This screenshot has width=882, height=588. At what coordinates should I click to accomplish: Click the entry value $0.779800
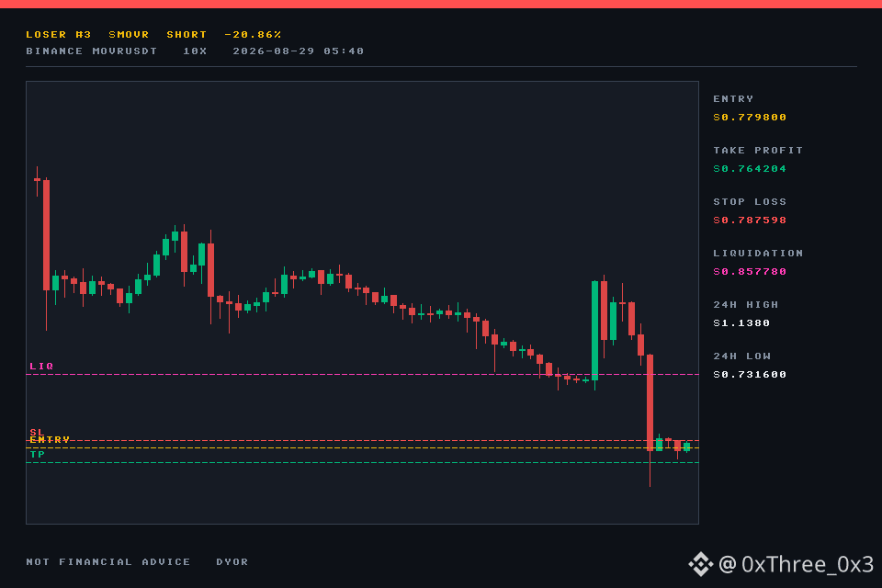coord(750,117)
